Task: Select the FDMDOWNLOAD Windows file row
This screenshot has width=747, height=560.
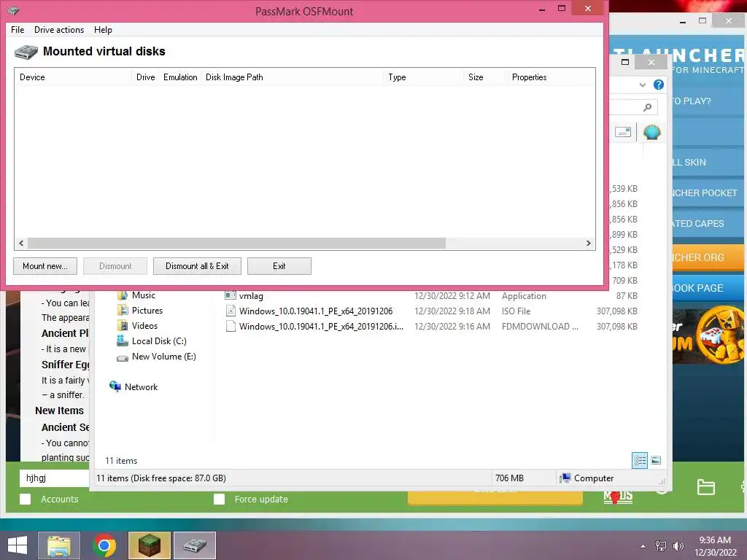Action: (x=430, y=326)
